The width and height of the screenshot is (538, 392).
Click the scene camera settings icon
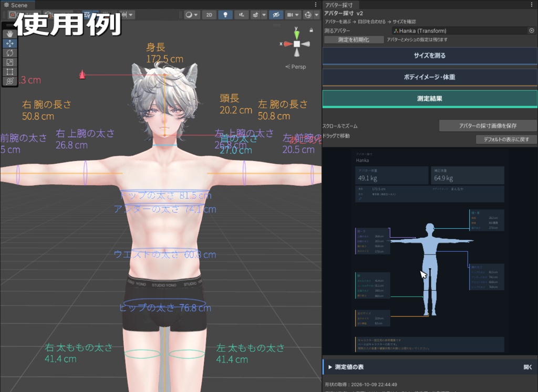pyautogui.click(x=290, y=15)
